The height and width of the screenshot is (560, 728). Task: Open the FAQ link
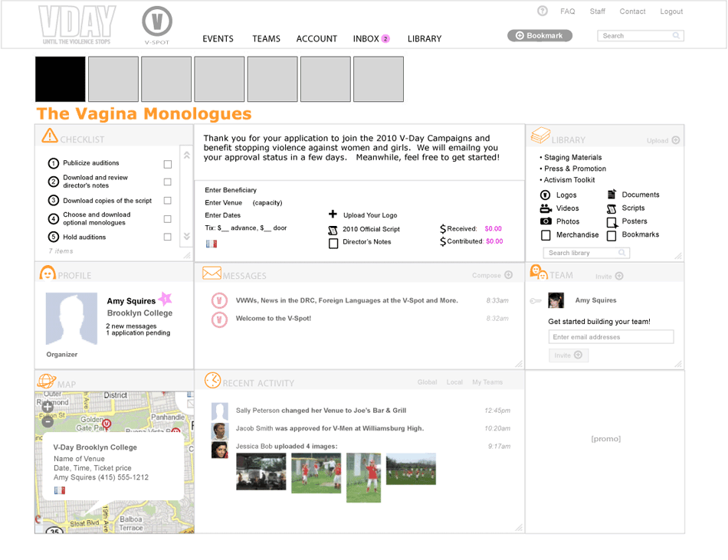(567, 11)
